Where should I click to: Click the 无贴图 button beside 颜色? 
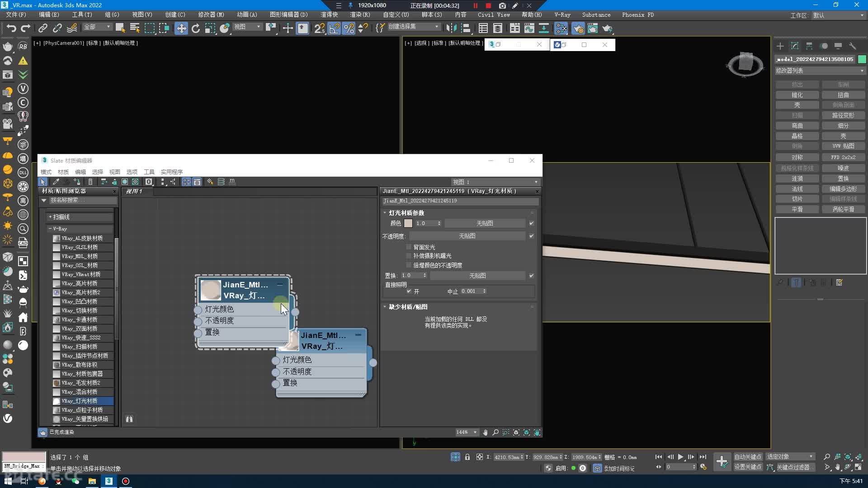click(485, 223)
